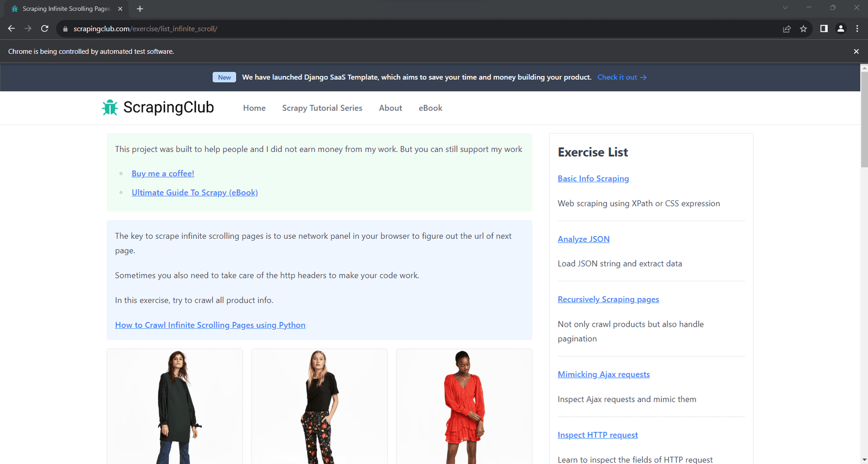Open the Mimicking Ajax requests exercise
The image size is (868, 464).
pyautogui.click(x=603, y=374)
